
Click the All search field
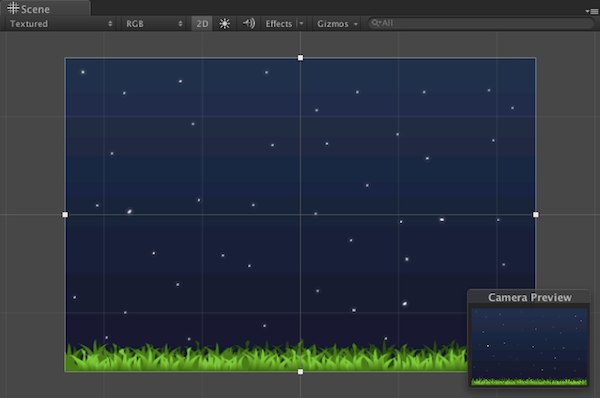pos(481,23)
